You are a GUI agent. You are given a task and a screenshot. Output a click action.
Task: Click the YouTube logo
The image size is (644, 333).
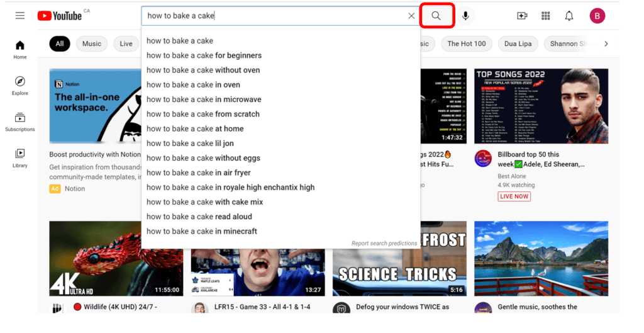(60, 16)
